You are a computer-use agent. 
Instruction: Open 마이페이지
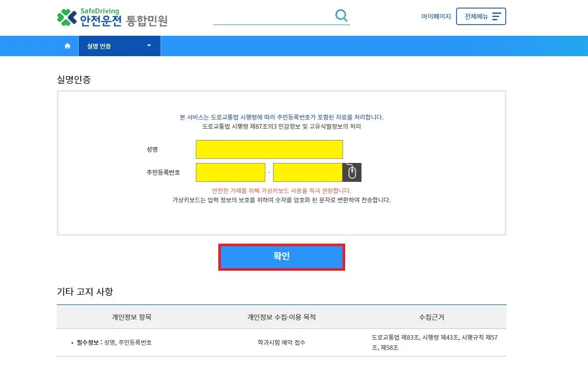pos(437,16)
